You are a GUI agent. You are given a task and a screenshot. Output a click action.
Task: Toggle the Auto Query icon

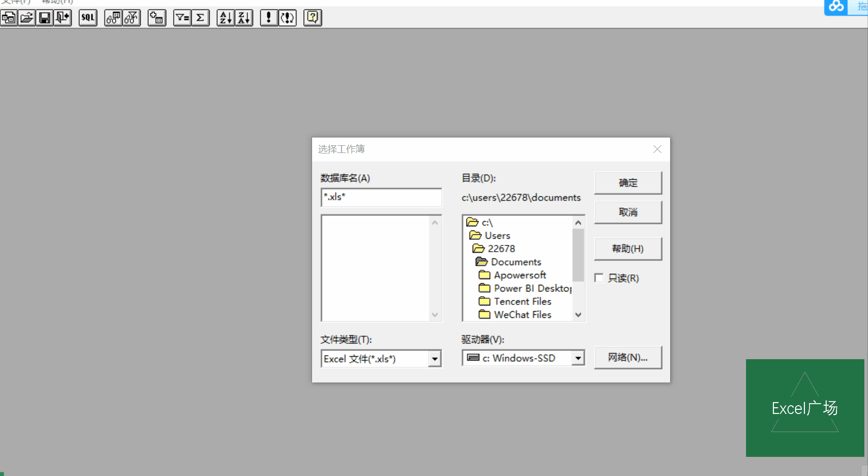[287, 18]
